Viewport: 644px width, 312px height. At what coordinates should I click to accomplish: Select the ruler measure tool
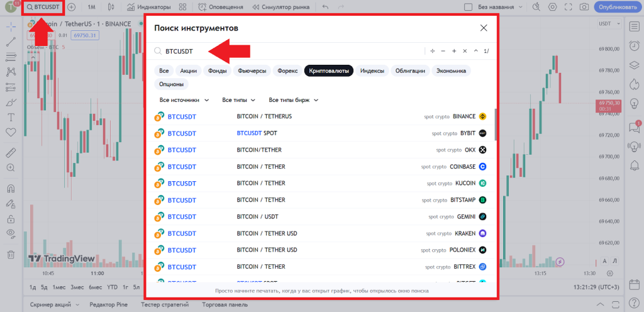(x=11, y=153)
